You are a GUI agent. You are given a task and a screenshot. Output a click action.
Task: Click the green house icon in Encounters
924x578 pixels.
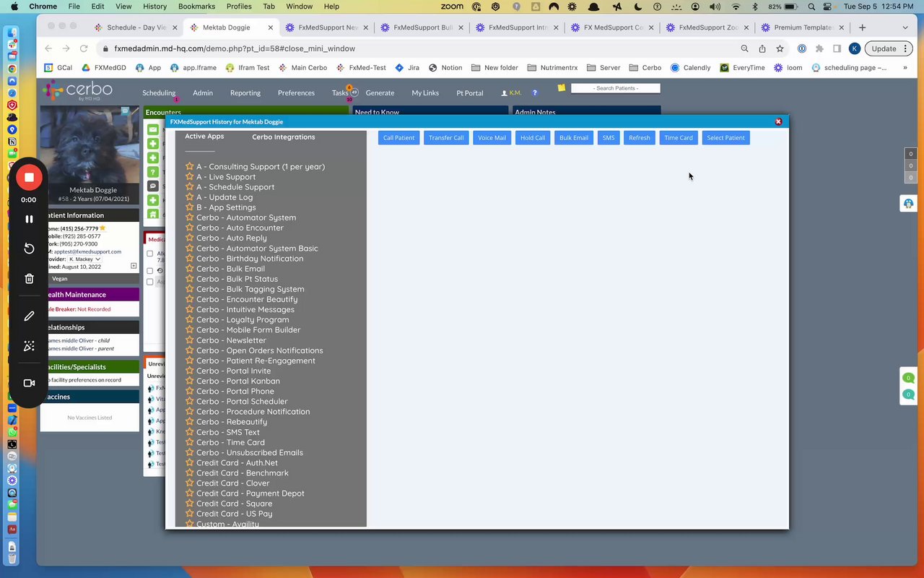point(153,214)
